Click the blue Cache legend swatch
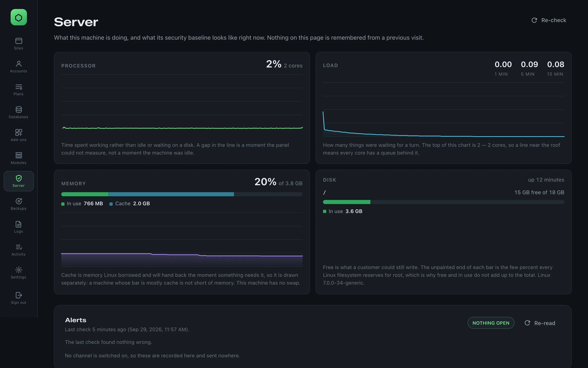Image resolution: width=588 pixels, height=368 pixels. coord(111,204)
